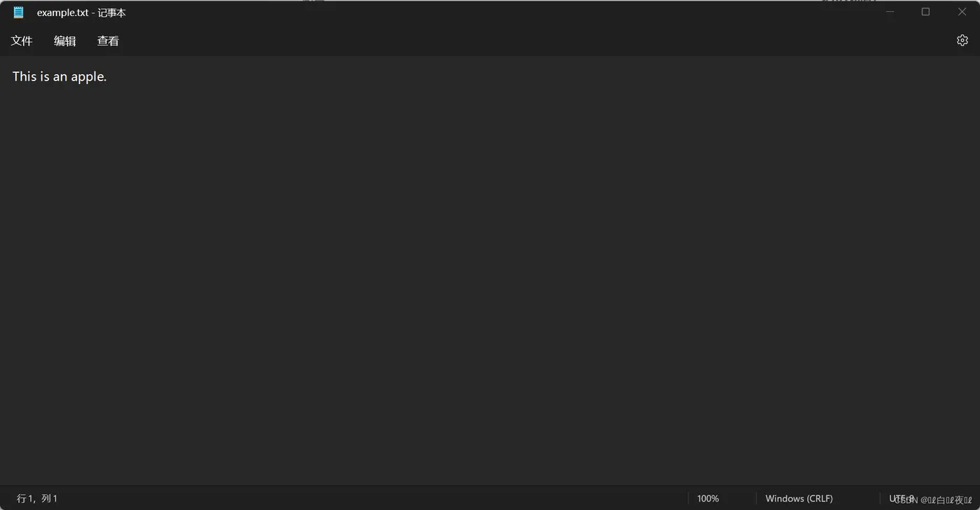
Task: Click the Windows (CRLF) line ending indicator
Action: [799, 499]
